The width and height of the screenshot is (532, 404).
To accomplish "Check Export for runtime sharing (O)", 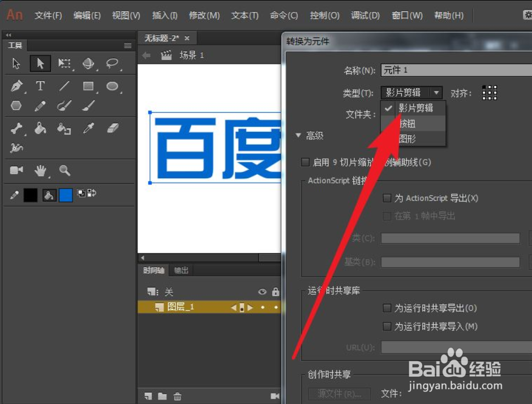I will (387, 308).
